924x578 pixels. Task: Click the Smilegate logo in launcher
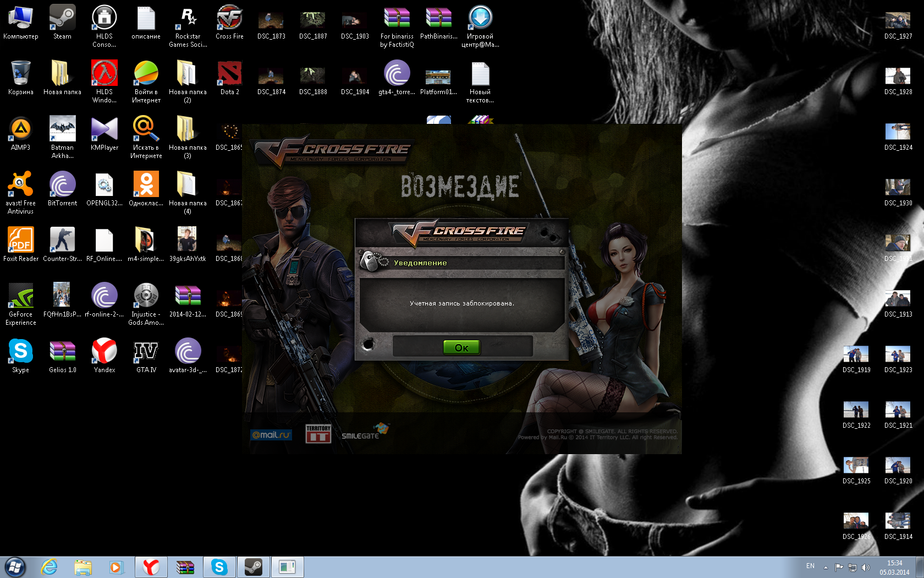365,432
